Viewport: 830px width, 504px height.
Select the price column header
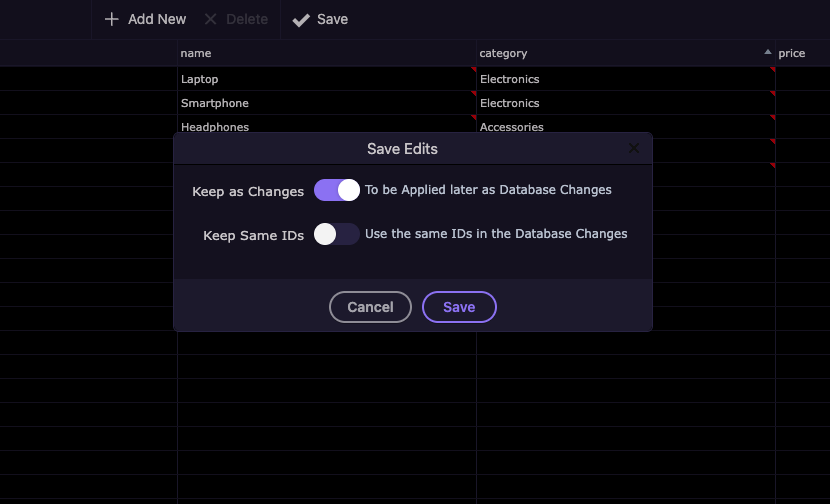click(791, 53)
